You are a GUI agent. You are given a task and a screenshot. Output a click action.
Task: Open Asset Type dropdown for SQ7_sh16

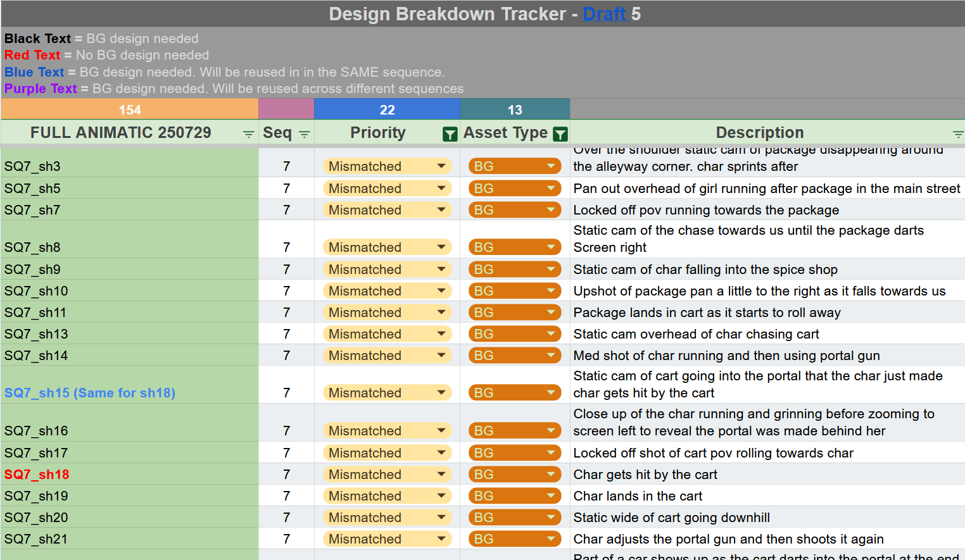pyautogui.click(x=551, y=431)
